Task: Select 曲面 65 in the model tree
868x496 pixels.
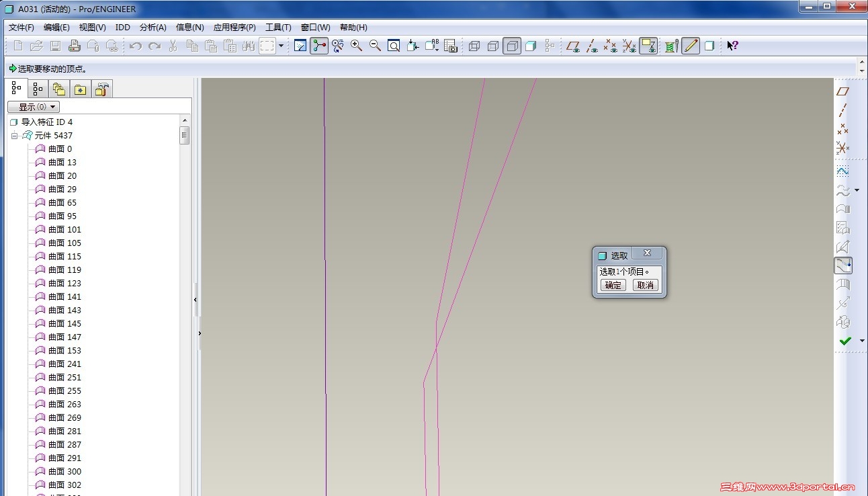Action: pos(62,203)
